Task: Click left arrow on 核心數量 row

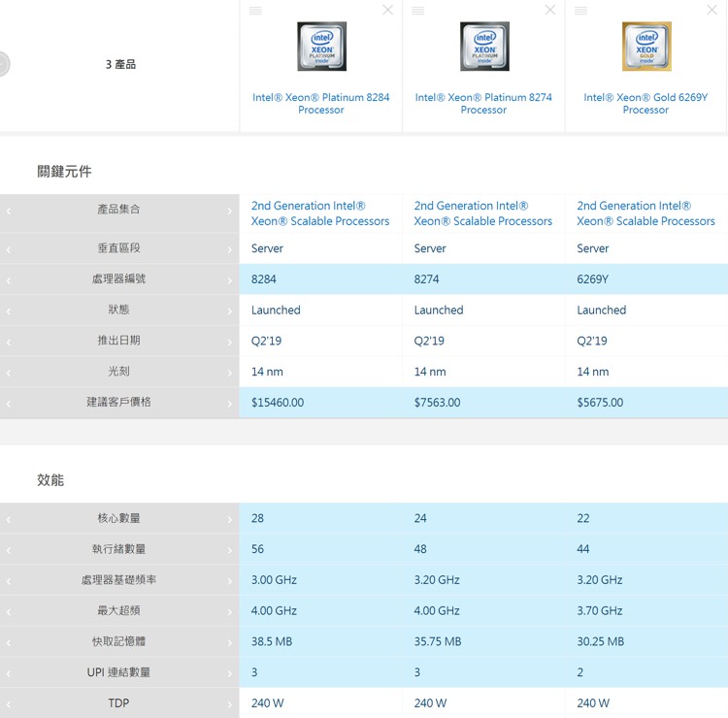Action: point(9,520)
